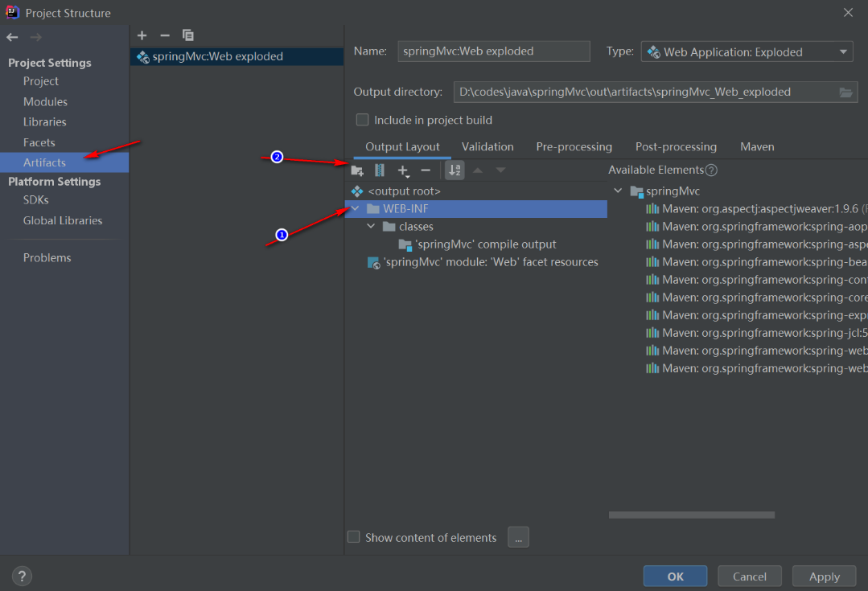Move selected element up

[x=478, y=170]
